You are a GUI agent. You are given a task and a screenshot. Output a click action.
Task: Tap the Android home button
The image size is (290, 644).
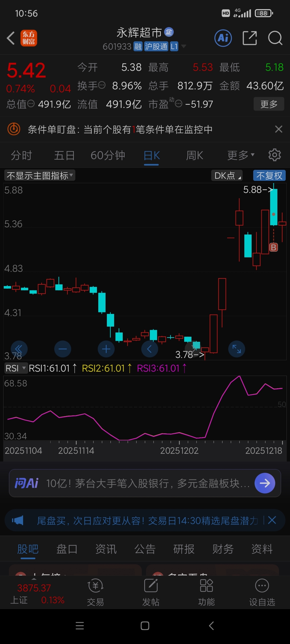tap(145, 626)
